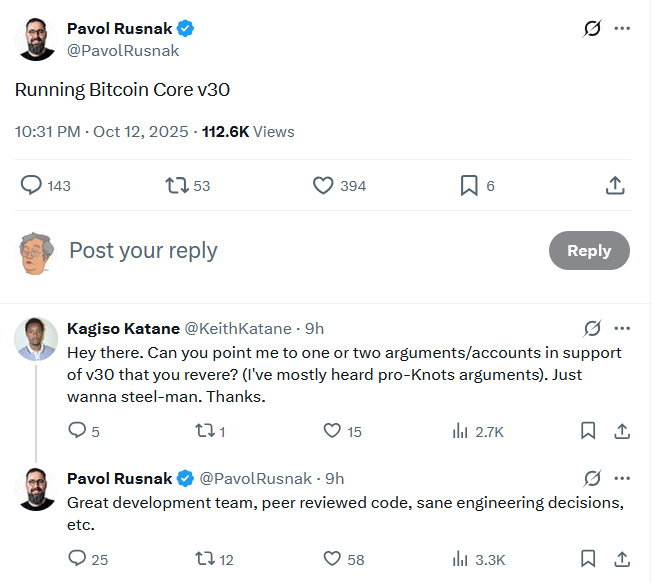The height and width of the screenshot is (583, 653).
Task: Like Pavol Rusnak's main post
Action: pyautogui.click(x=323, y=185)
